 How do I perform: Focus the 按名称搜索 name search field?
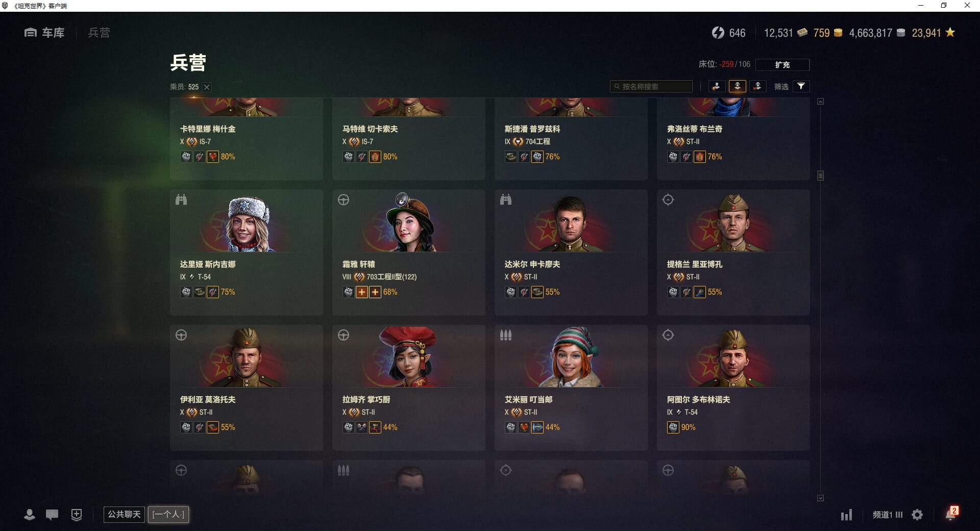tap(651, 86)
